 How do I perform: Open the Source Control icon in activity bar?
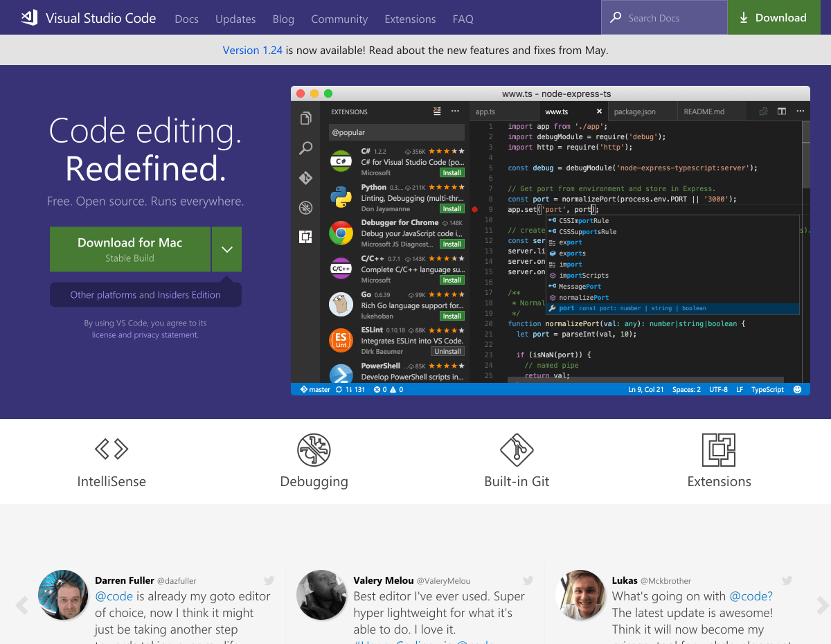305,178
